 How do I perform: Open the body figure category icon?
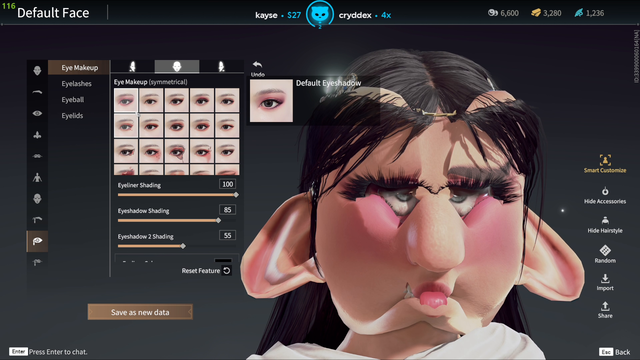pos(37,178)
